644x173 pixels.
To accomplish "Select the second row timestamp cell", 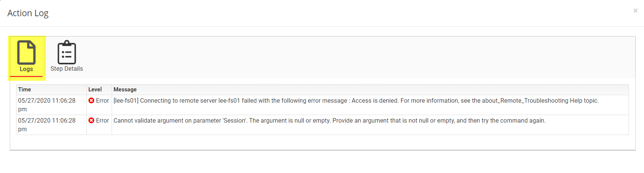I will click(x=52, y=125).
